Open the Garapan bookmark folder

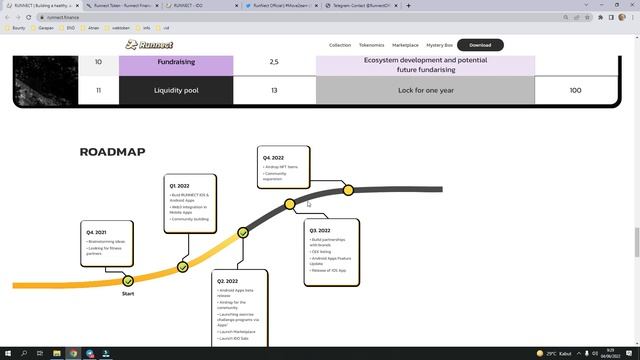(x=42, y=28)
